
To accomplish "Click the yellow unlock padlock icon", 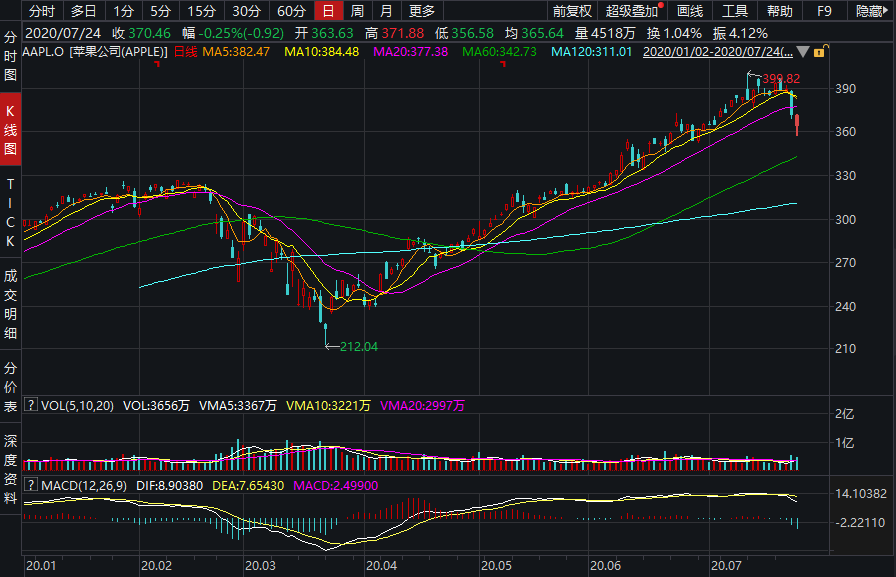I will 820,51.
